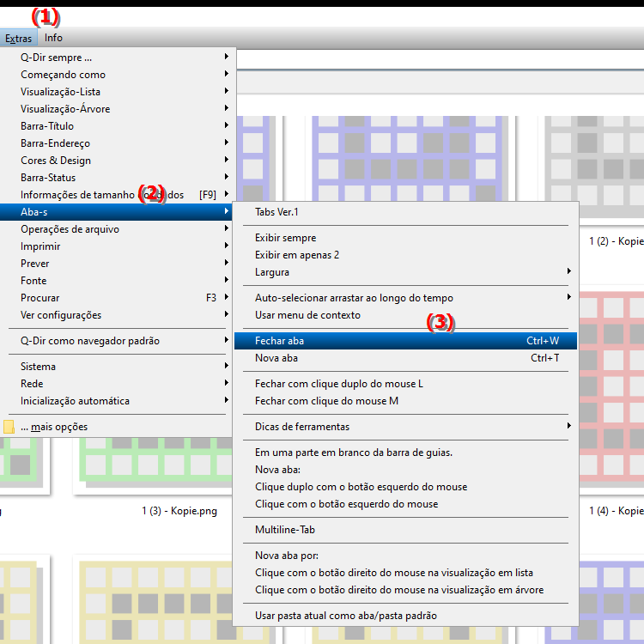Click the address bar field below the menu bar
This screenshot has height=644, width=644.
(440, 60)
